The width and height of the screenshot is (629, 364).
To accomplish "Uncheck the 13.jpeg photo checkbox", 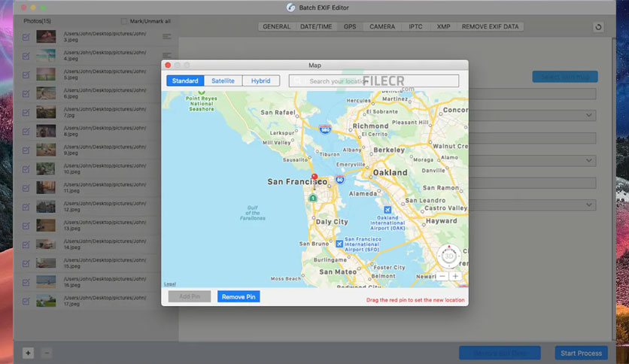I will (26, 226).
